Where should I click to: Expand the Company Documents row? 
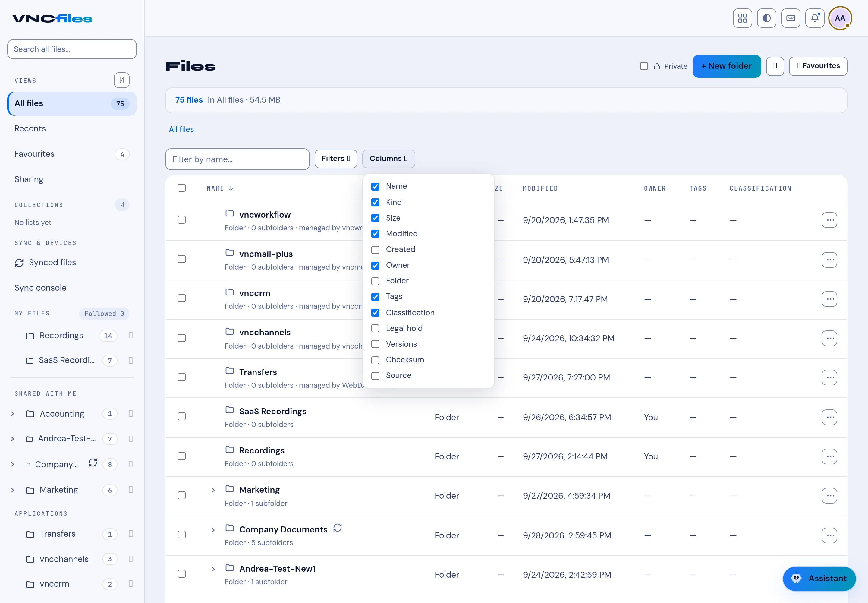point(213,530)
